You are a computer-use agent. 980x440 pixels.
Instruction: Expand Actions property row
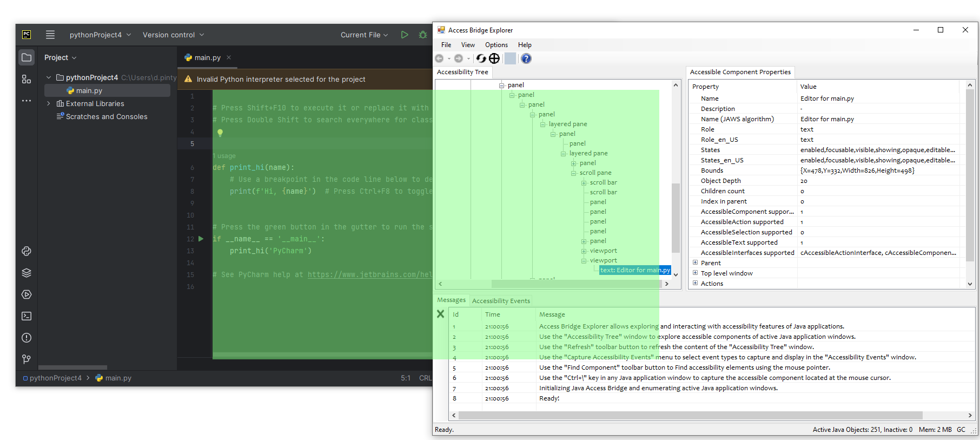click(695, 283)
